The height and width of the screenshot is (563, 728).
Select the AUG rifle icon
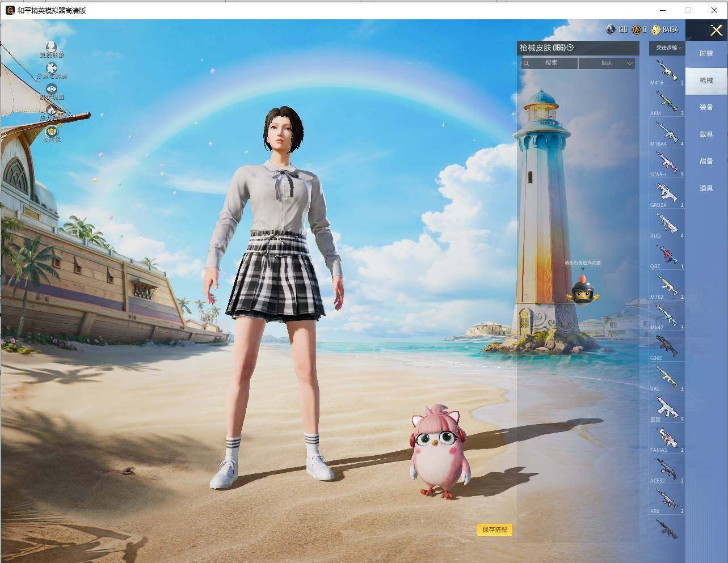(667, 225)
